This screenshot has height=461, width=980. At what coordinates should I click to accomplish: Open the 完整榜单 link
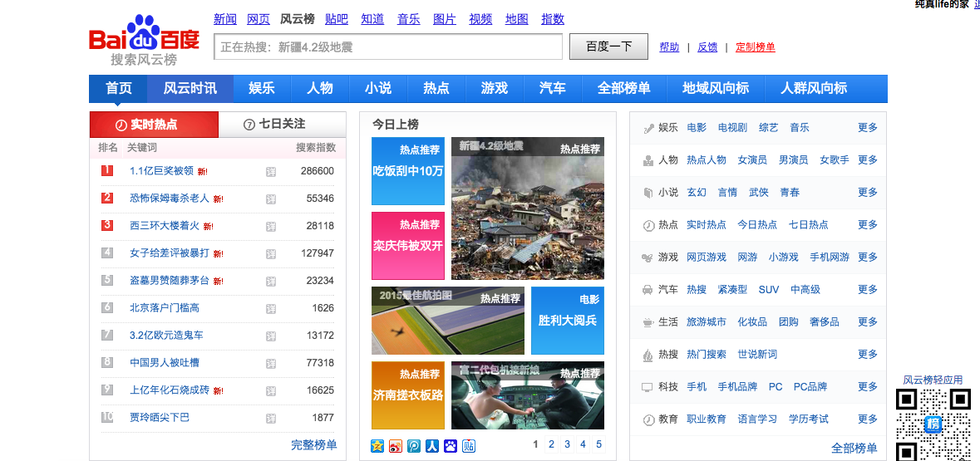[313, 445]
